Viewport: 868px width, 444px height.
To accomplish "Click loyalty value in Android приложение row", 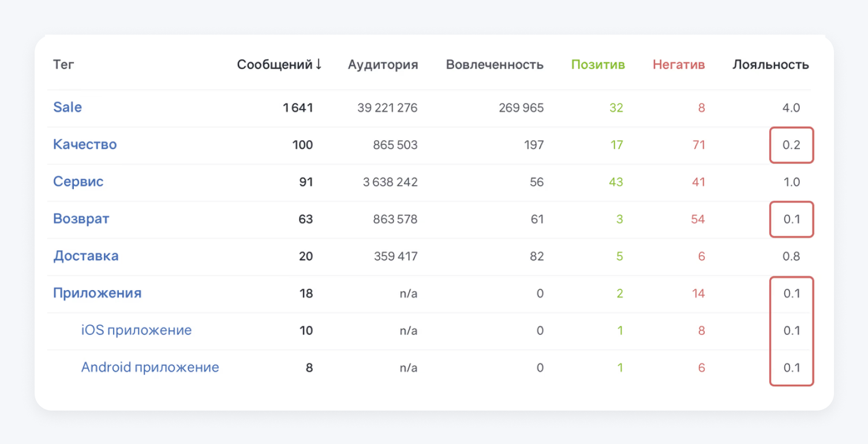I will [x=792, y=367].
